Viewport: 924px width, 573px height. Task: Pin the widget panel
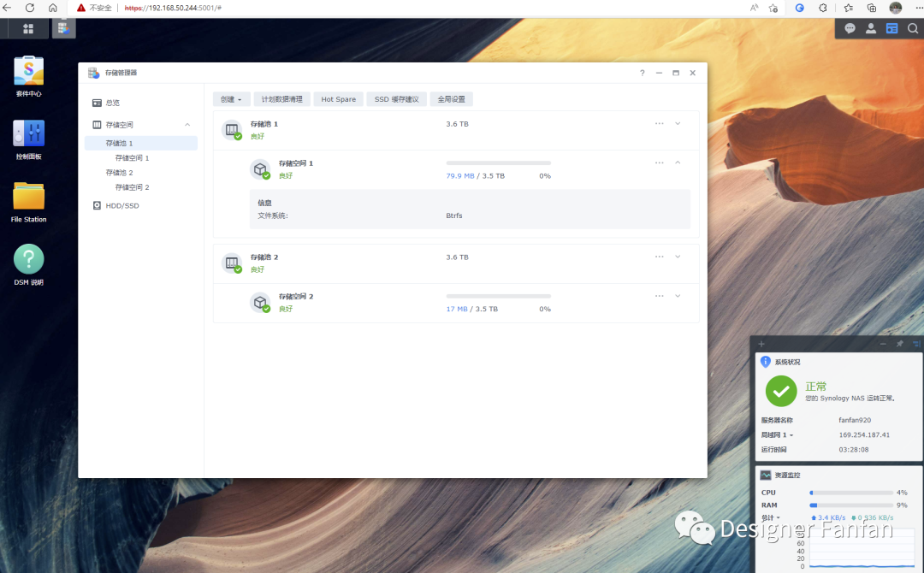point(900,343)
